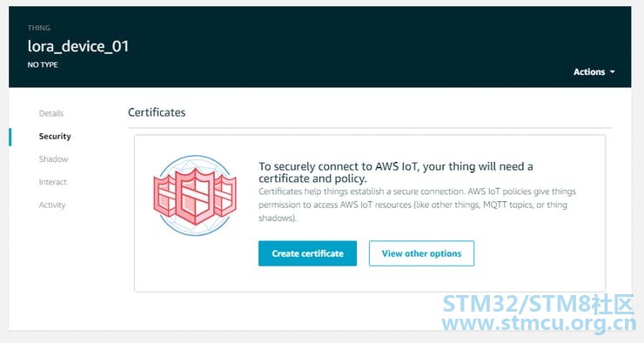Click the center shield in the illustration

[x=195, y=197]
